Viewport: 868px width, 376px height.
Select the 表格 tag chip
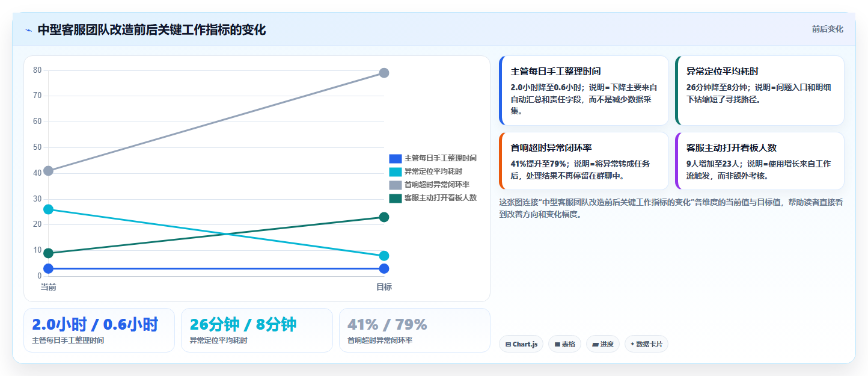[x=564, y=344]
